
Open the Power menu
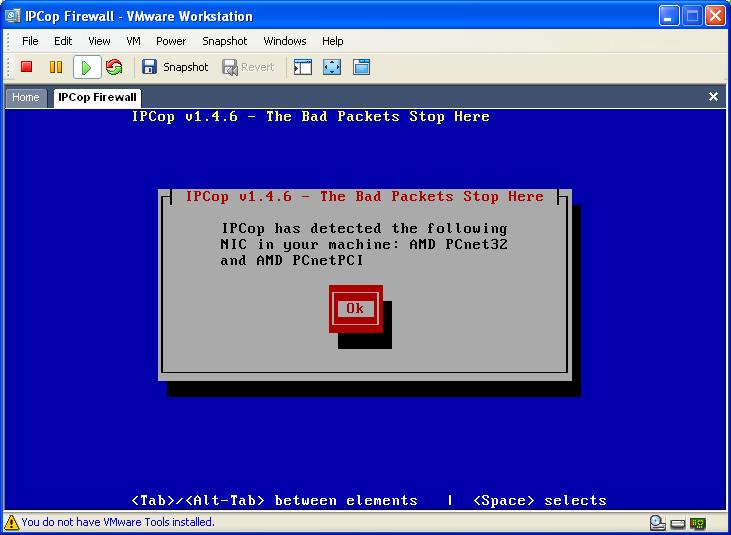click(x=171, y=41)
